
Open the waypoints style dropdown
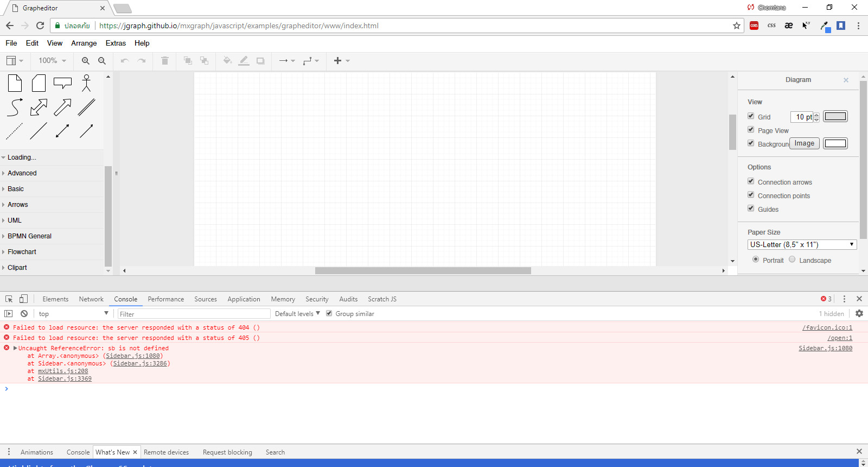pos(311,61)
